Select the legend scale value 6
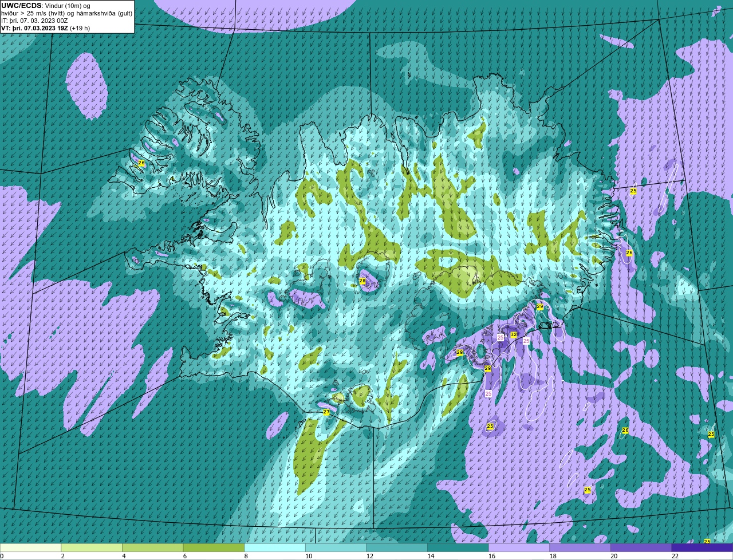This screenshot has height=560, width=733. tap(184, 556)
